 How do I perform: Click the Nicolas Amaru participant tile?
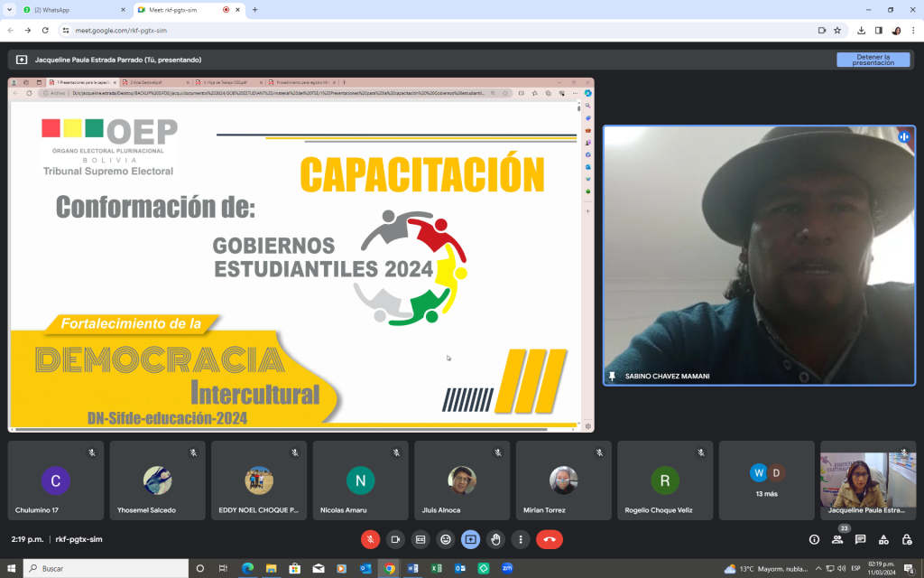(361, 480)
